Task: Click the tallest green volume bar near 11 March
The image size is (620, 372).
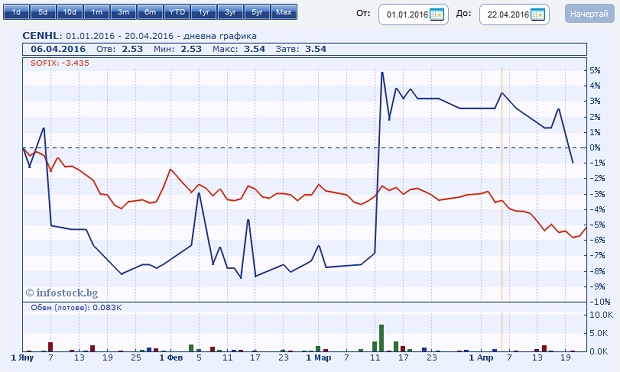Action: (x=382, y=338)
